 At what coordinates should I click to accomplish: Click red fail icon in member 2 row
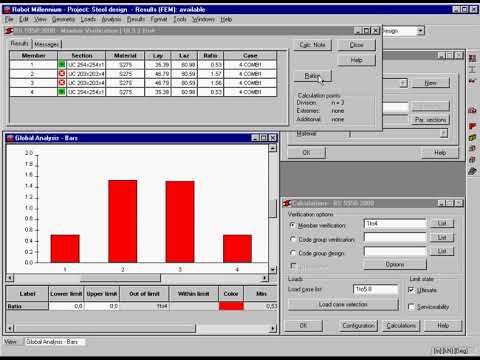click(x=62, y=73)
